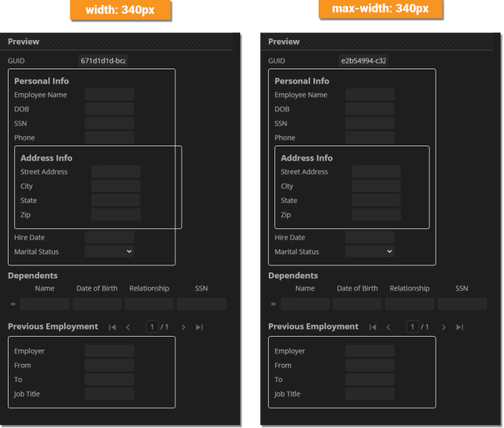
Task: Go to previous record in right Previous Employment
Action: [389, 327]
